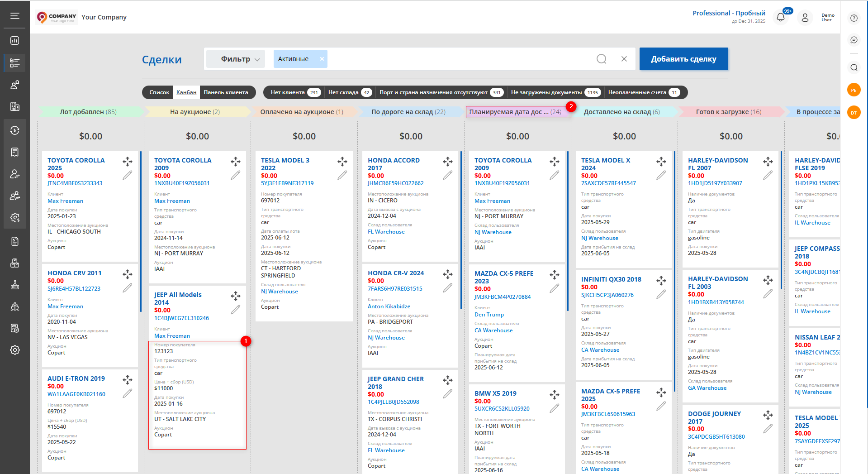Open JEEP GRAND CHER 2018 deal title
This screenshot has height=474, width=868.
coord(396,383)
